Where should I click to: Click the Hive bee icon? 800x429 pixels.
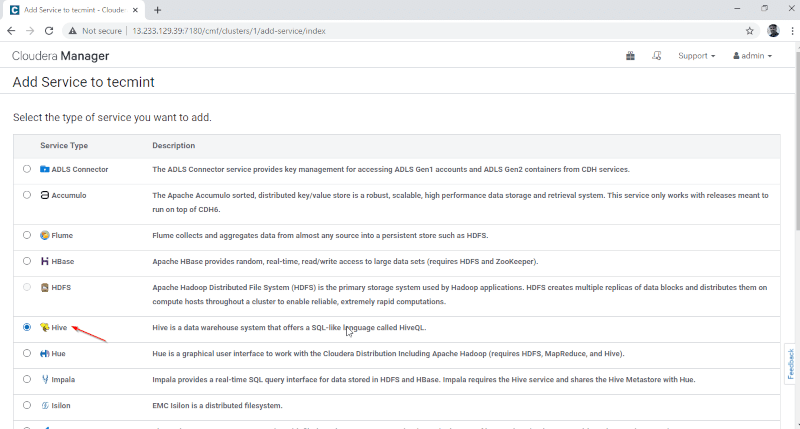(45, 327)
